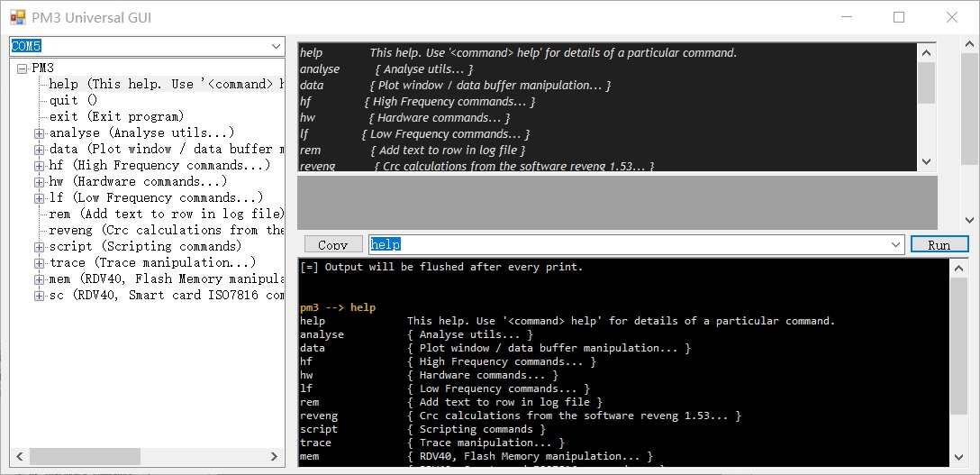Open the command history dropdown arrow
Viewport: 980px width, 475px height.
897,244
